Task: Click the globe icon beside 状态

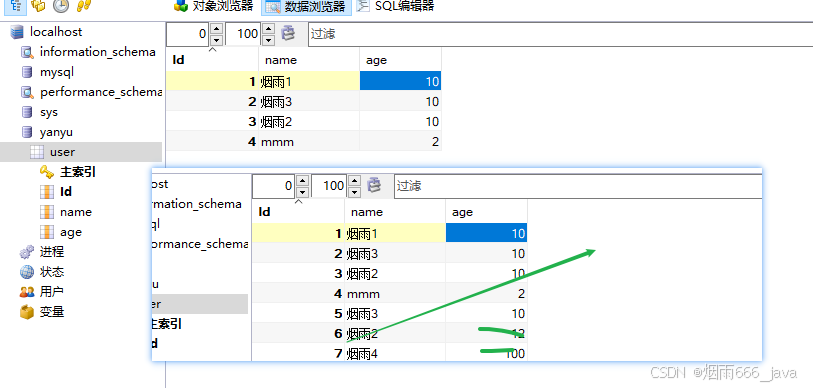Action: coord(27,272)
